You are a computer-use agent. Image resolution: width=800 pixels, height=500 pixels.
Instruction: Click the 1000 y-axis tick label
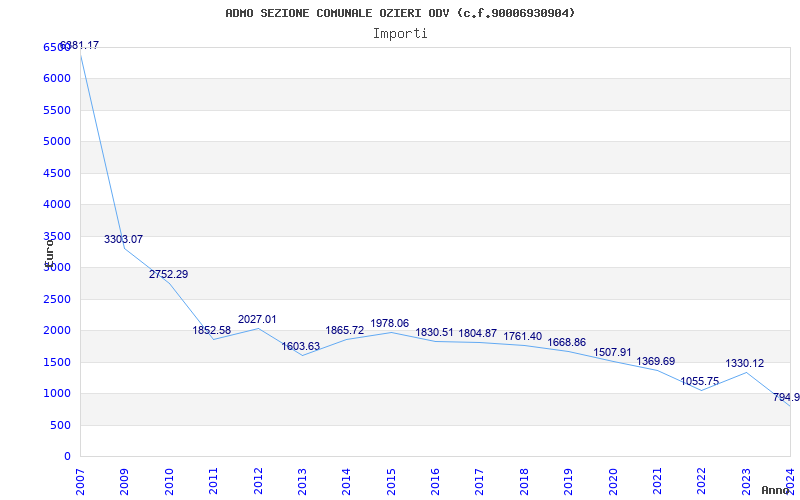[57, 393]
